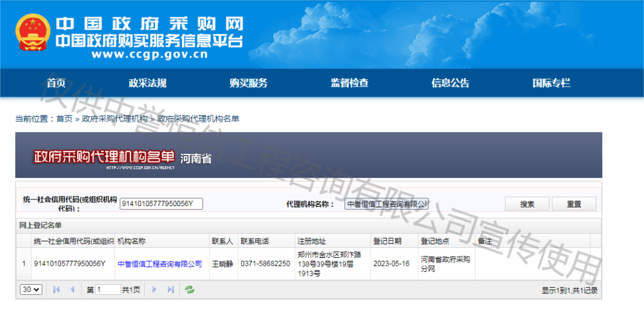Click the 政府采购代理机构 breadcrumb link
644x323 pixels.
click(115, 119)
